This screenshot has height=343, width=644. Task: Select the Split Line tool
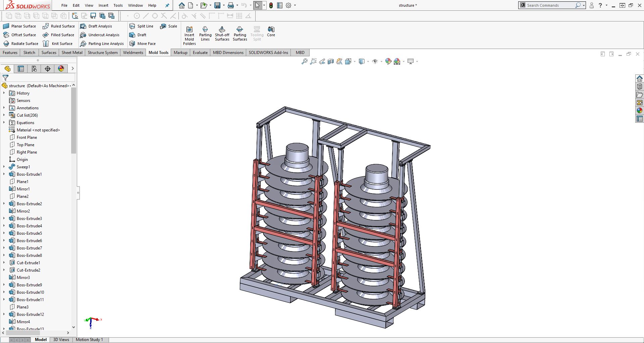coord(141,26)
